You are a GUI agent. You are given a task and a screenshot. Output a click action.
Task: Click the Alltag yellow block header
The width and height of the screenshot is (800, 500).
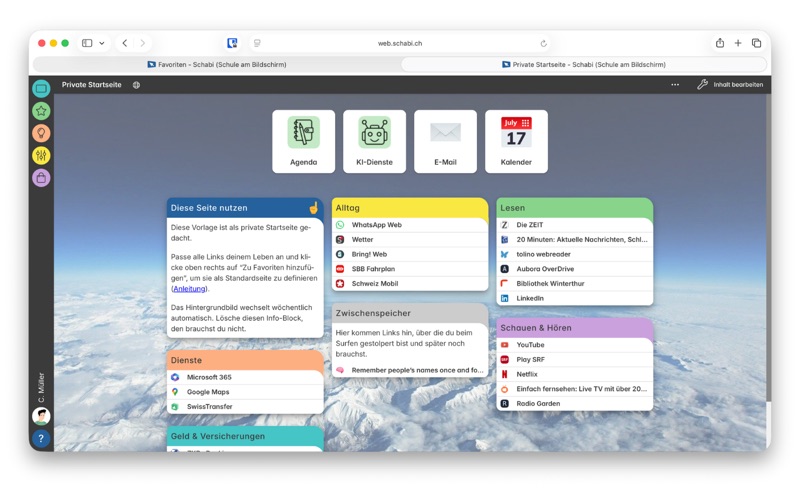pyautogui.click(x=410, y=208)
